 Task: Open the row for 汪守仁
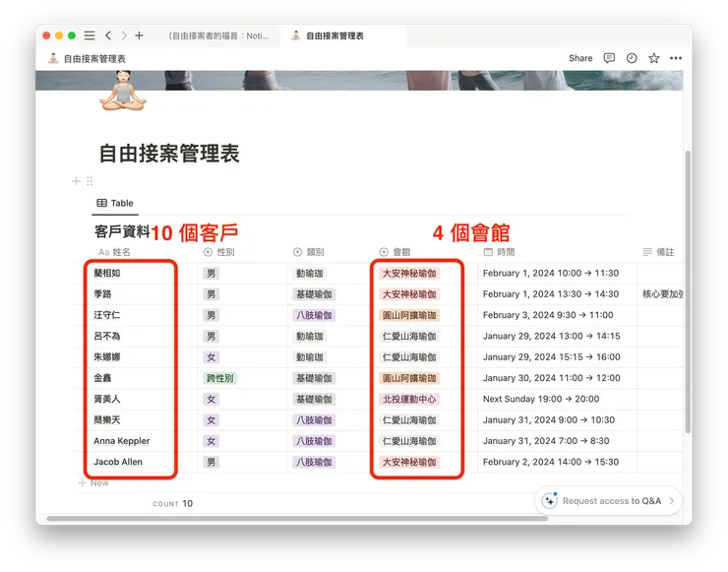107,315
